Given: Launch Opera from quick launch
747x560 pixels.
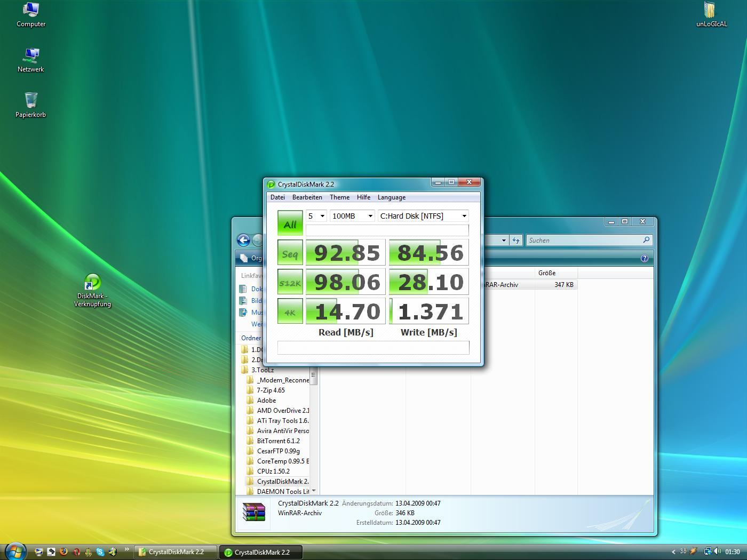Looking at the screenshot, I should 76,552.
